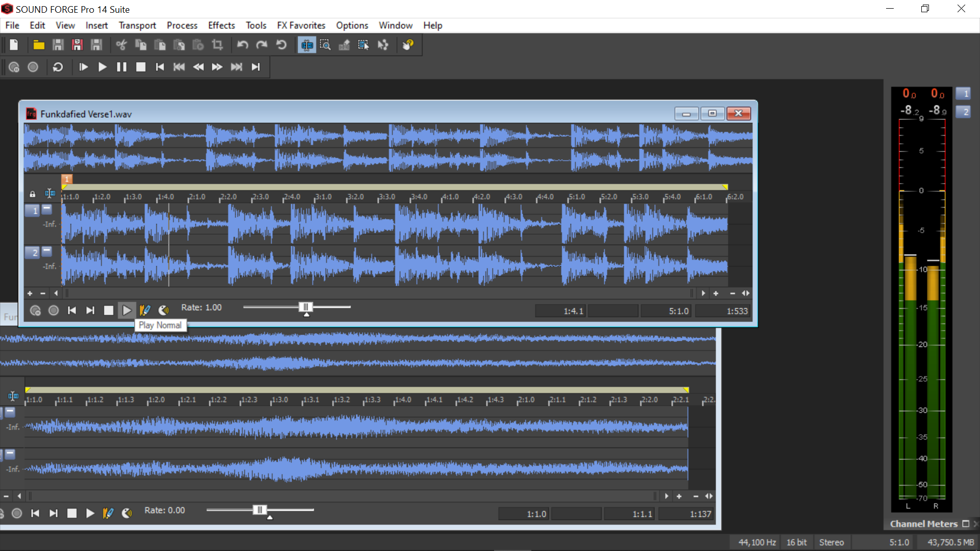Toggle mute on track 2 in Funkdafied
Image resolution: width=980 pixels, height=551 pixels.
pyautogui.click(x=46, y=252)
